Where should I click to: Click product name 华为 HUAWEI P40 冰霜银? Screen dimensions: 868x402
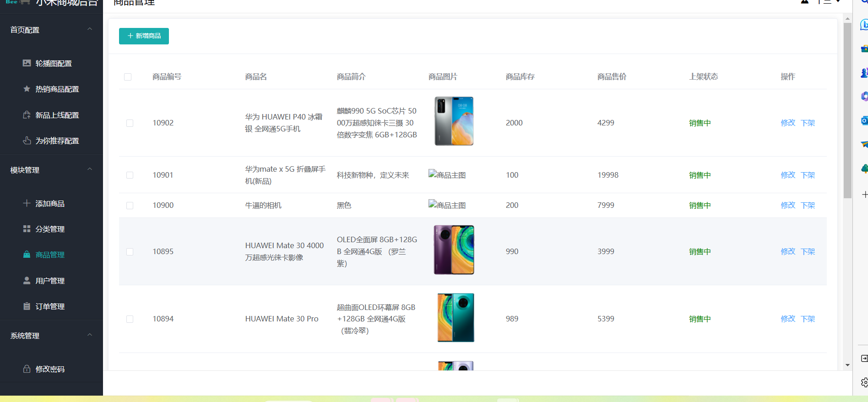(x=284, y=123)
